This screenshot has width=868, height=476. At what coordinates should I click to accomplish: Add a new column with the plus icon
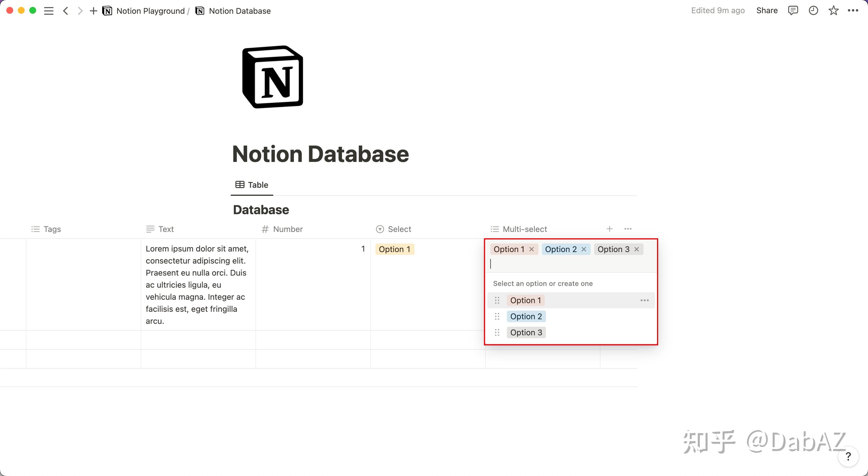(610, 229)
